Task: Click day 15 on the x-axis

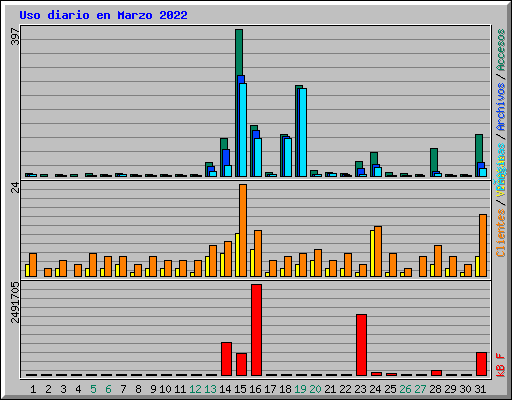Action: (240, 389)
